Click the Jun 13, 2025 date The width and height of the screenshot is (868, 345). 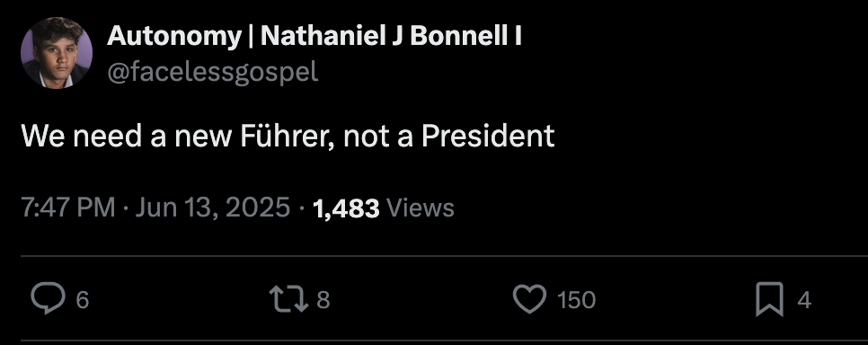(213, 208)
